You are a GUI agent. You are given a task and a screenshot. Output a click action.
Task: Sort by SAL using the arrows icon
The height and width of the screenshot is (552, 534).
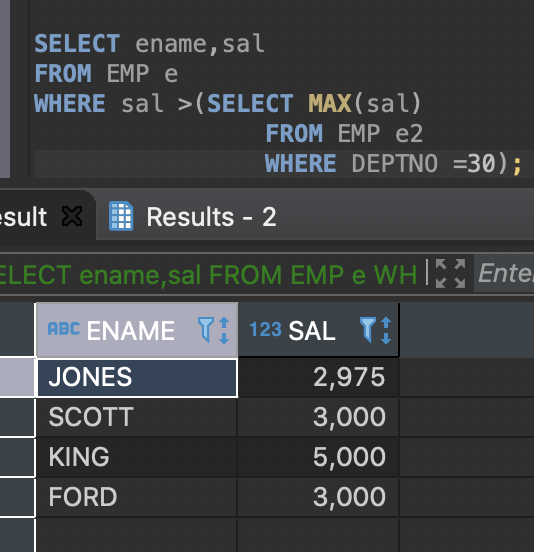point(386,330)
